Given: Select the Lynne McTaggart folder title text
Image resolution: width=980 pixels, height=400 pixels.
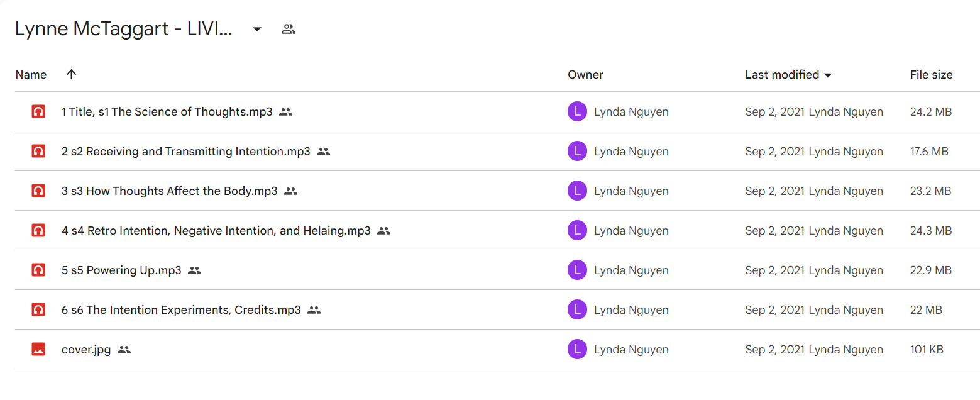Looking at the screenshot, I should 124,29.
